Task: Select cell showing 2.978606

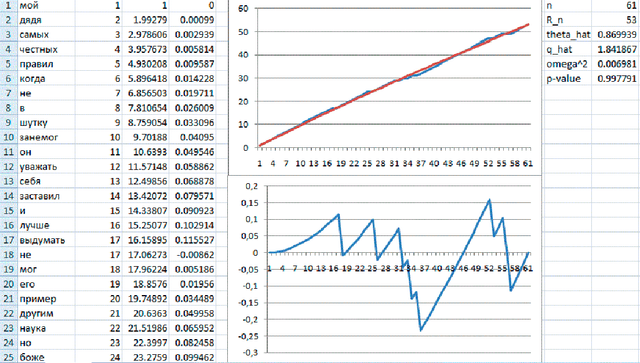Action: tap(145, 34)
